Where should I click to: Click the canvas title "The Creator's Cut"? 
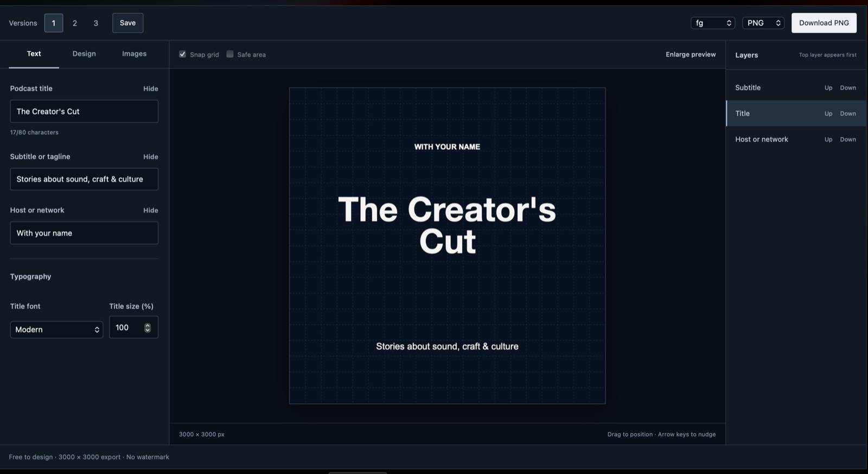coord(447,225)
